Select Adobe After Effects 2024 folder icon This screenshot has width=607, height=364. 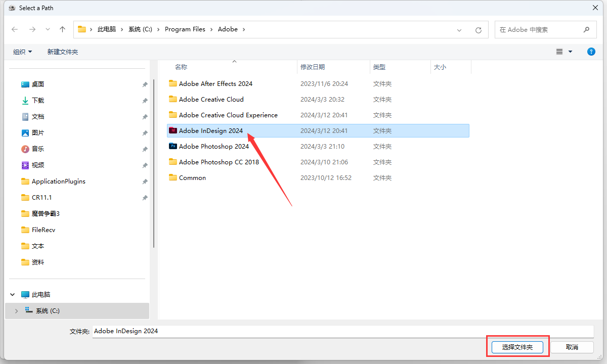click(173, 83)
